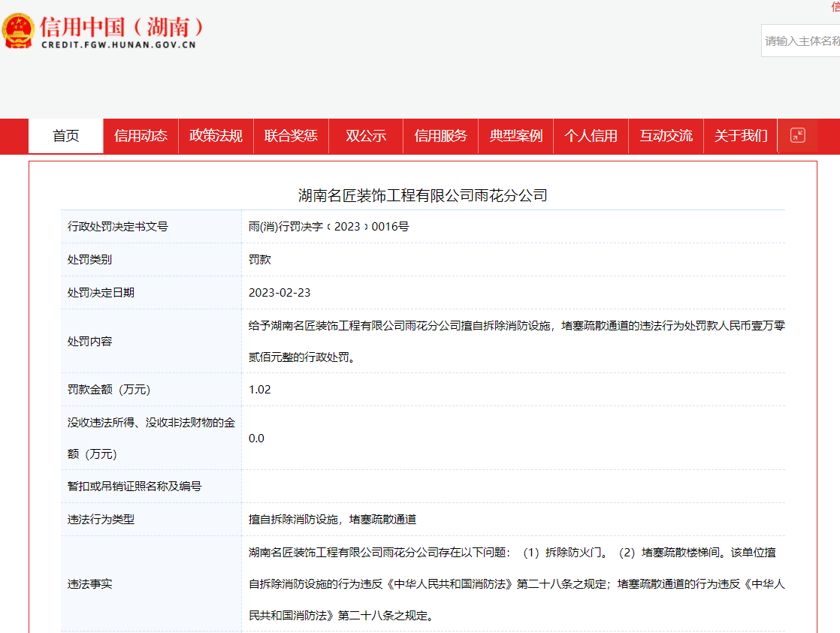Open the 信用动态 menu
Viewport: 840px width, 633px height.
pos(141,136)
